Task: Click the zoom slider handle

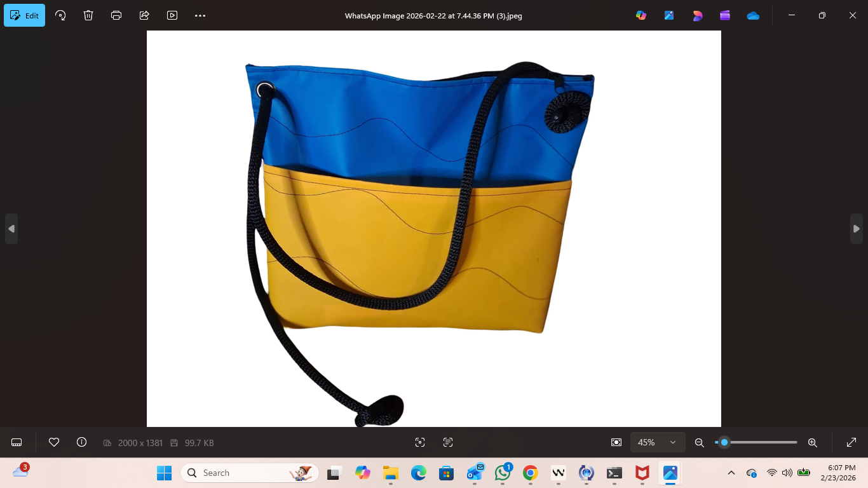Action: pos(724,442)
